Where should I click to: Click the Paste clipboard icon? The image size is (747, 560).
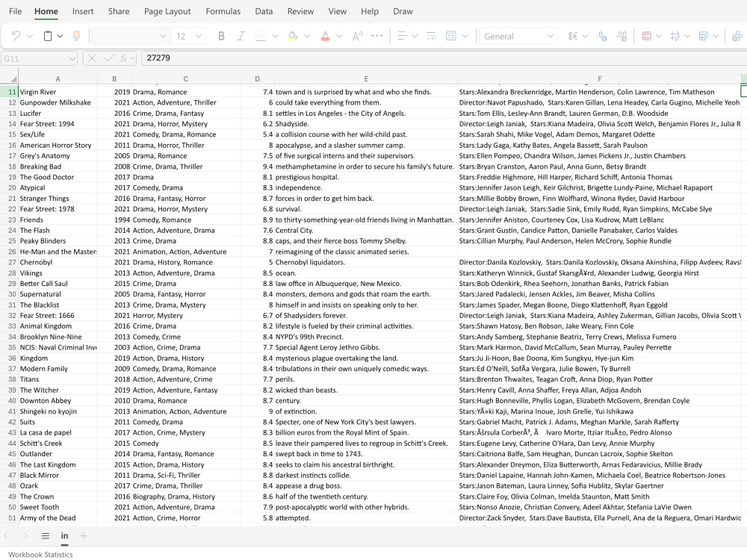48,36
